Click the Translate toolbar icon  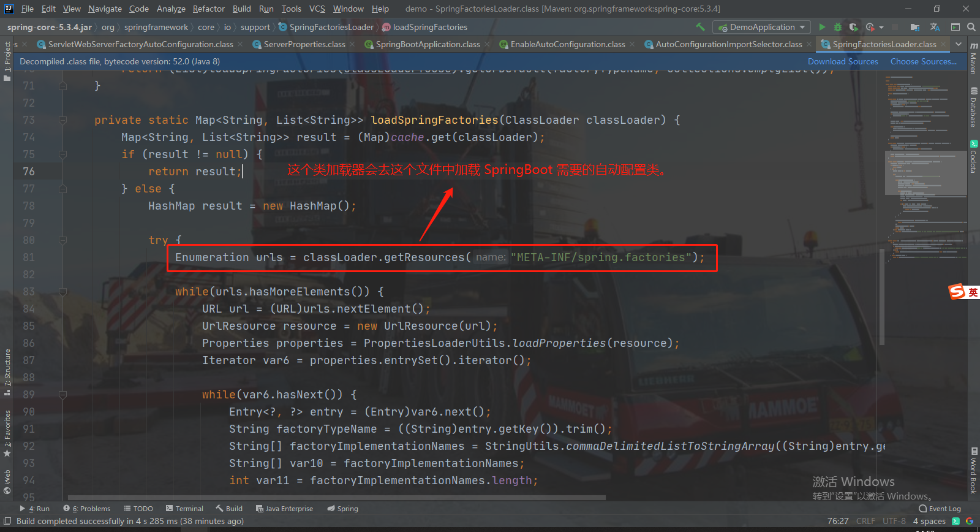935,27
